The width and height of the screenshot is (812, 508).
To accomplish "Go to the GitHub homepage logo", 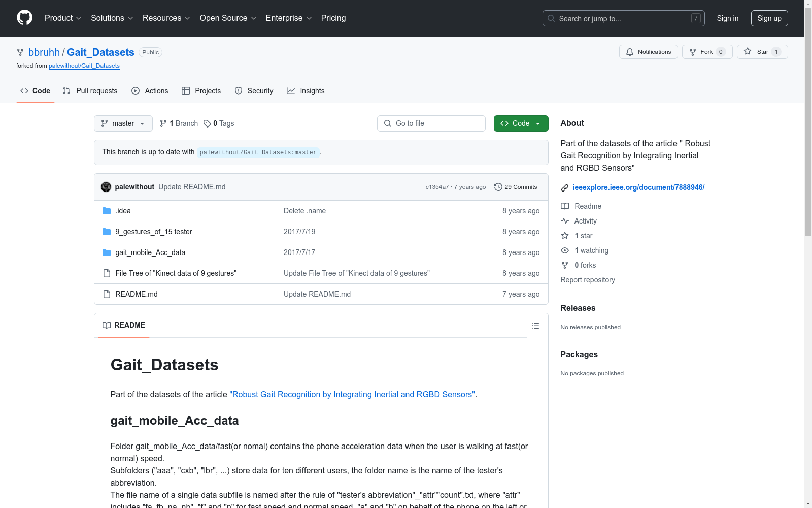I will click(x=24, y=18).
